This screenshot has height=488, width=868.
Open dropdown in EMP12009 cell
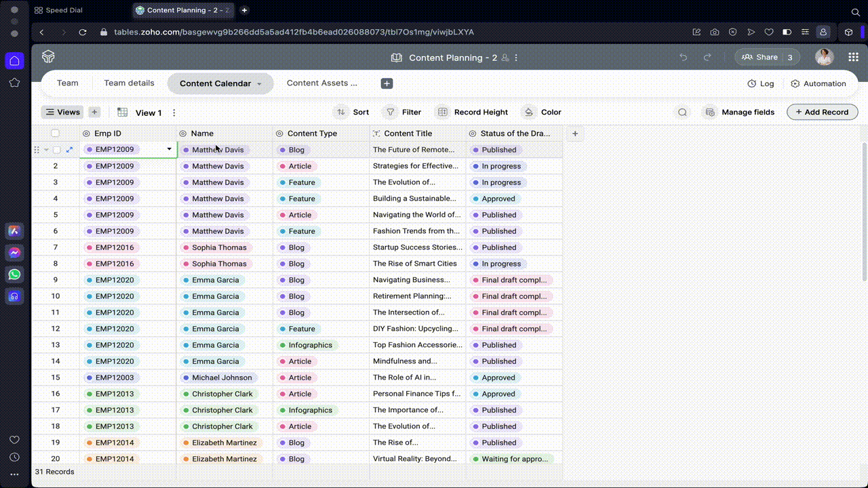click(x=170, y=149)
